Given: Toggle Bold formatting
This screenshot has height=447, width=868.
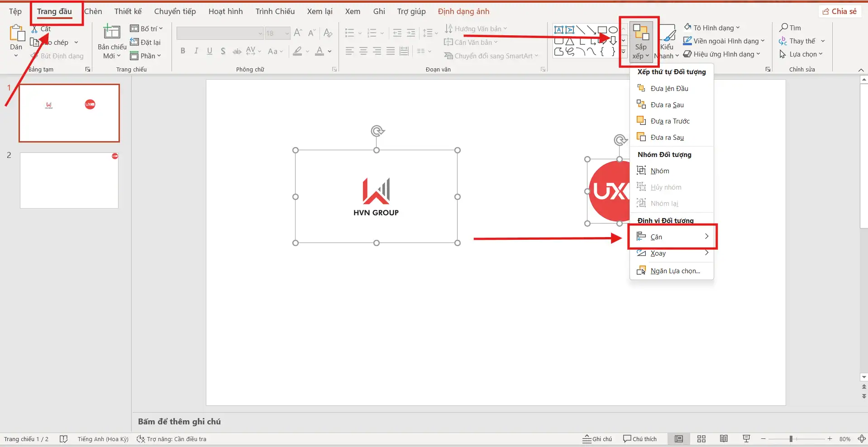Looking at the screenshot, I should pyautogui.click(x=183, y=51).
